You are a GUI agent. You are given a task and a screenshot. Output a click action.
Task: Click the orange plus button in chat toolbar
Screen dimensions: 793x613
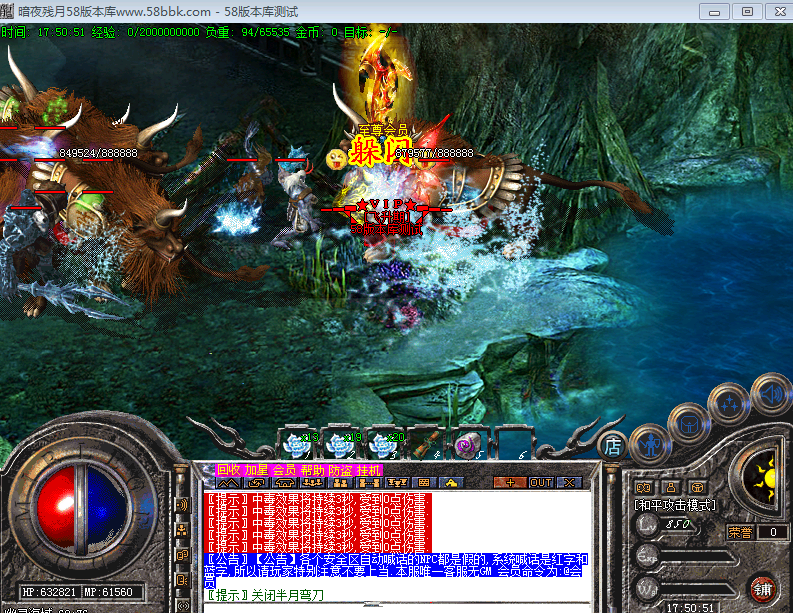[x=510, y=483]
